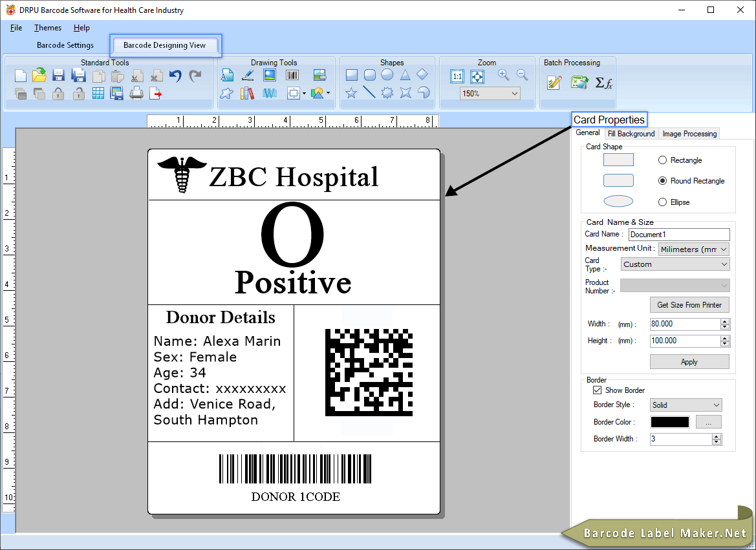Screen dimensions: 756x550
Task: Open the Fill Background tab
Action: click(x=631, y=134)
